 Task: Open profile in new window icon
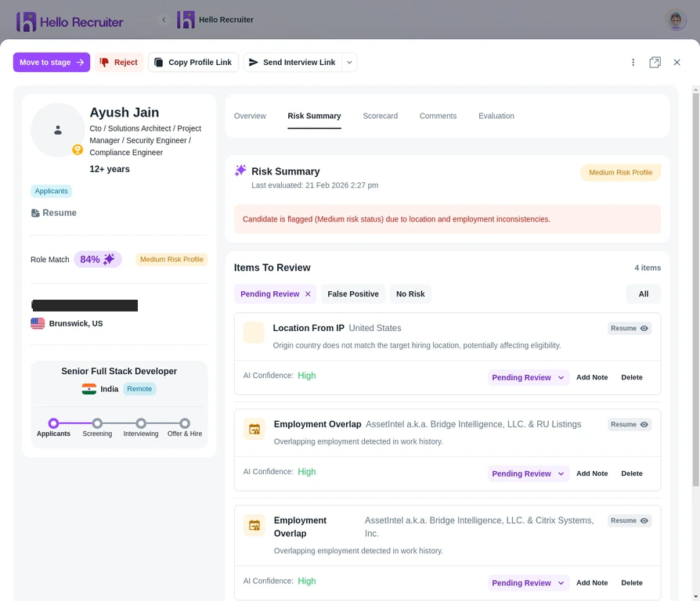click(655, 62)
